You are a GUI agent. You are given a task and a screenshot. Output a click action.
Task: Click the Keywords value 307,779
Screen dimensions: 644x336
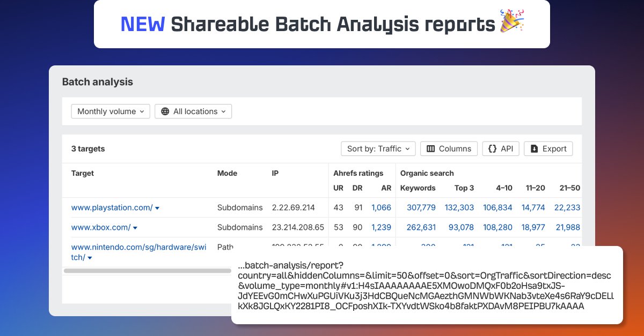pos(421,207)
